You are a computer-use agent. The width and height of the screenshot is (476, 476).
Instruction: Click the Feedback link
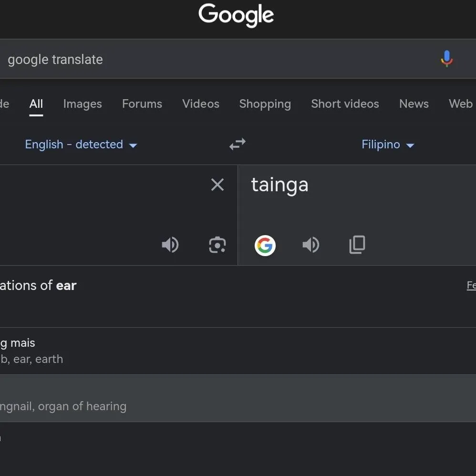pyautogui.click(x=471, y=285)
